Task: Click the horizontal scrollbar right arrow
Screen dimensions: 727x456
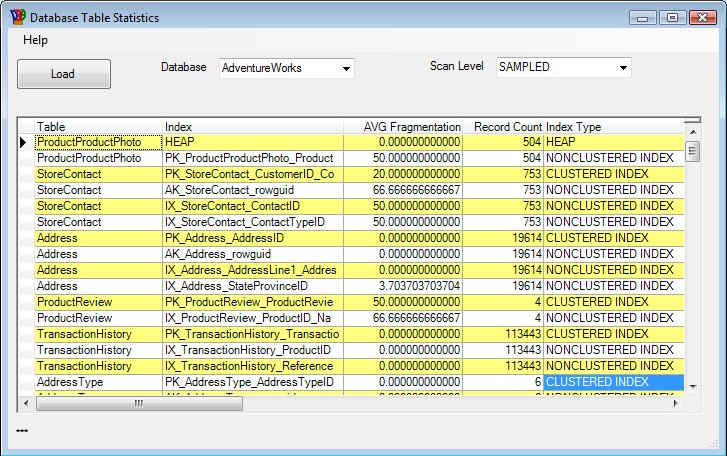Action: [676, 403]
